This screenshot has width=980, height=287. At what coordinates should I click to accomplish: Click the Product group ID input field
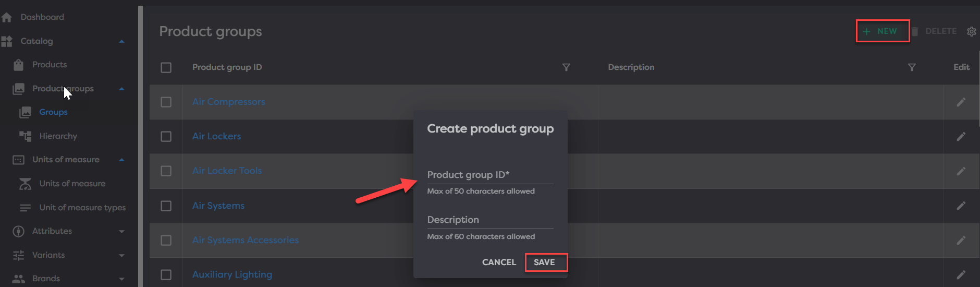(x=490, y=175)
